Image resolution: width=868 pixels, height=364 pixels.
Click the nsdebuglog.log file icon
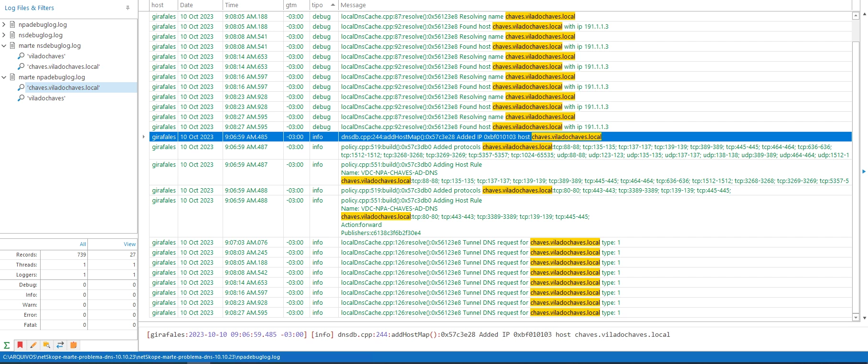point(13,35)
